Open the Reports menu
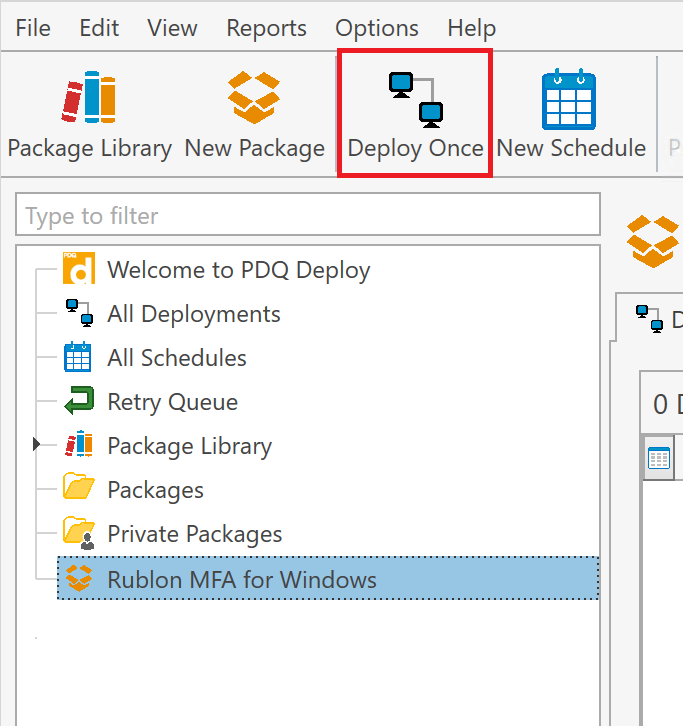The image size is (683, 726). 265,28
